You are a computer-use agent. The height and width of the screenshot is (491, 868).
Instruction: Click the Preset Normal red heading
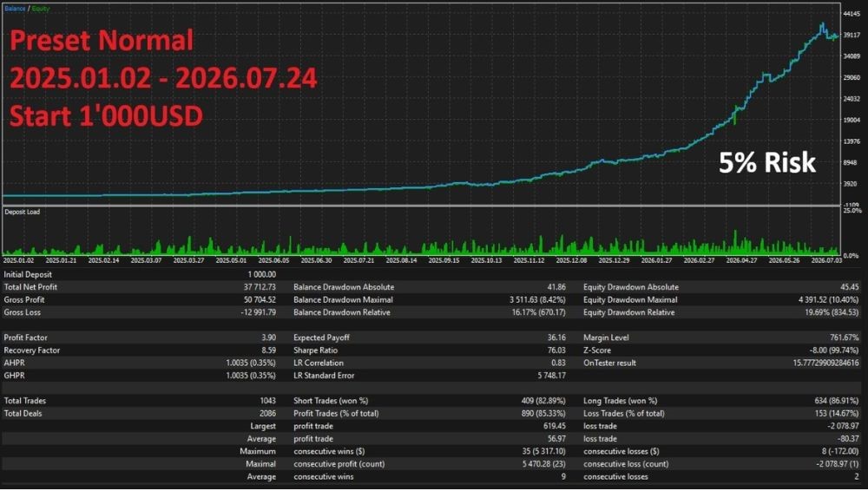(x=102, y=41)
